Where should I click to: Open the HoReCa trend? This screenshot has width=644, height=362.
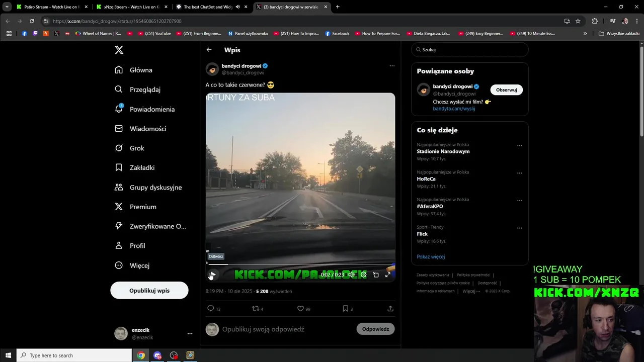426,179
